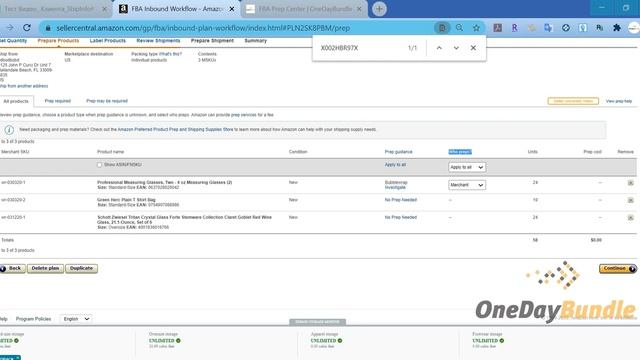The image size is (640, 360).
Task: Tick the Show ASIN/FNSKU checkbox
Action: (x=99, y=165)
